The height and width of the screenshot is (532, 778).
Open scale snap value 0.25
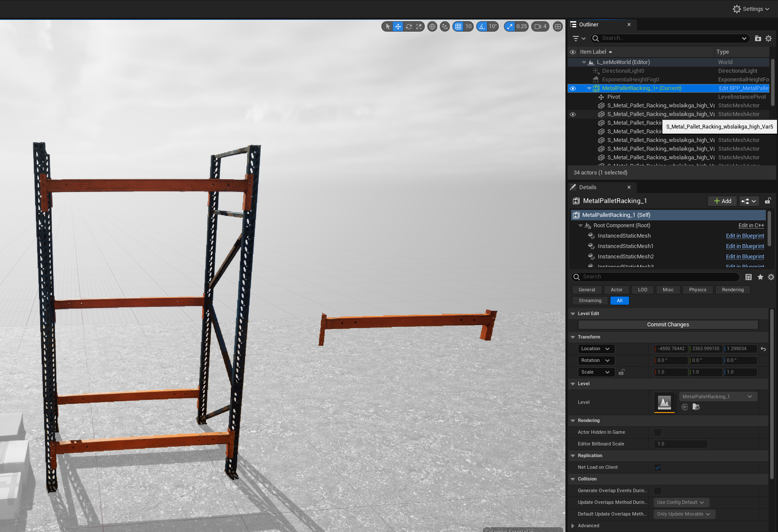coord(522,26)
